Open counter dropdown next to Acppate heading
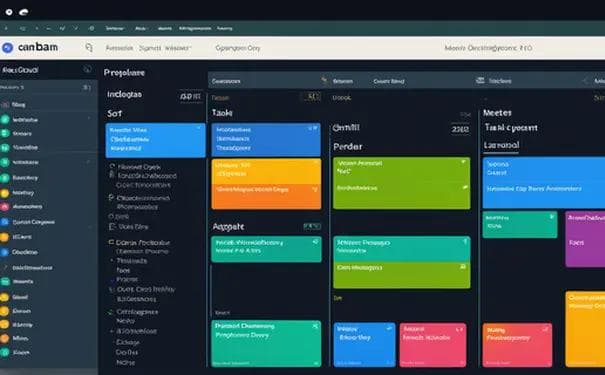Image resolution: width=605 pixels, height=375 pixels. (312, 226)
